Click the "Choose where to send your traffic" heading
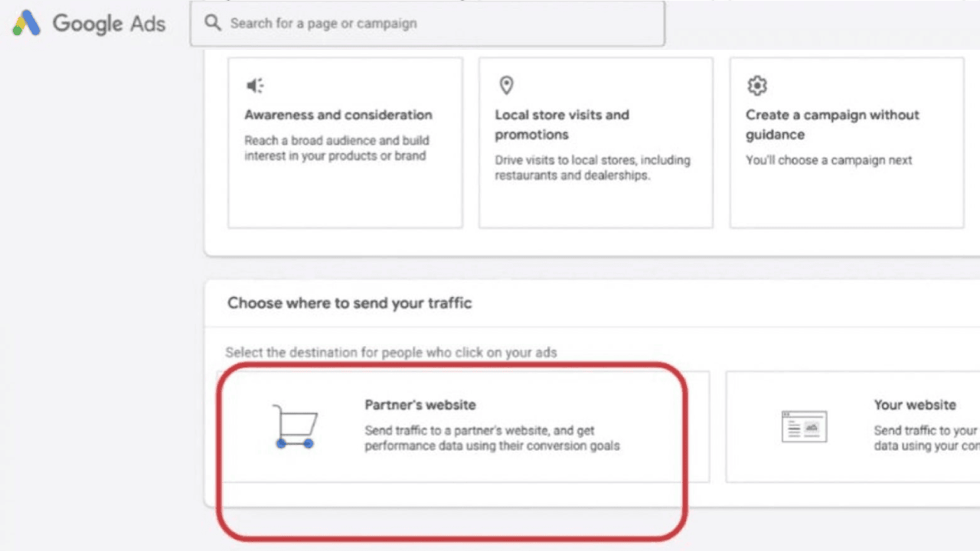 point(349,303)
